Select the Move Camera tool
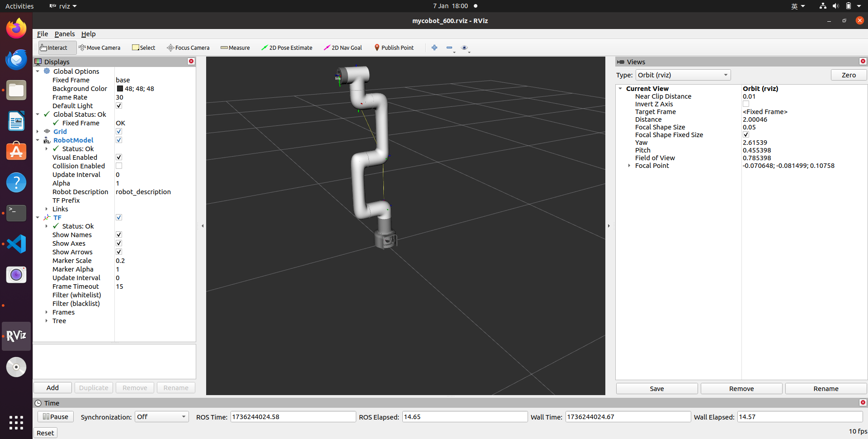868x439 pixels. tap(99, 48)
